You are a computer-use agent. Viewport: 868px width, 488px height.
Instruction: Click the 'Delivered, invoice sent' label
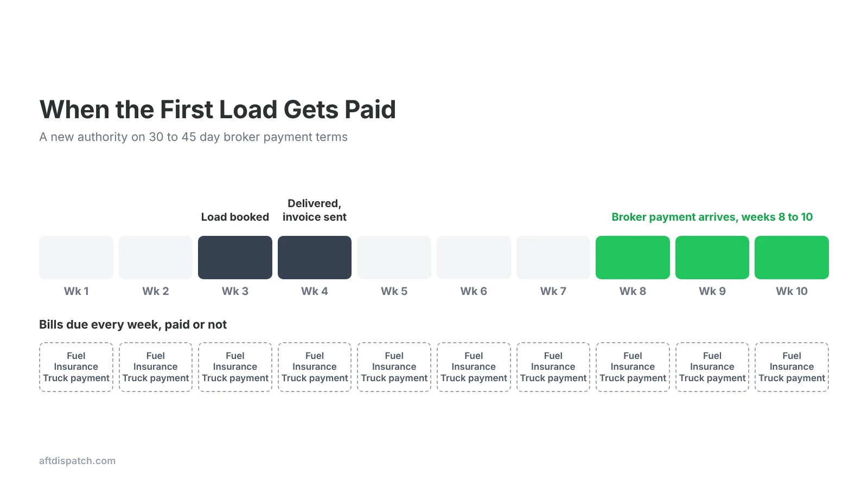click(315, 210)
